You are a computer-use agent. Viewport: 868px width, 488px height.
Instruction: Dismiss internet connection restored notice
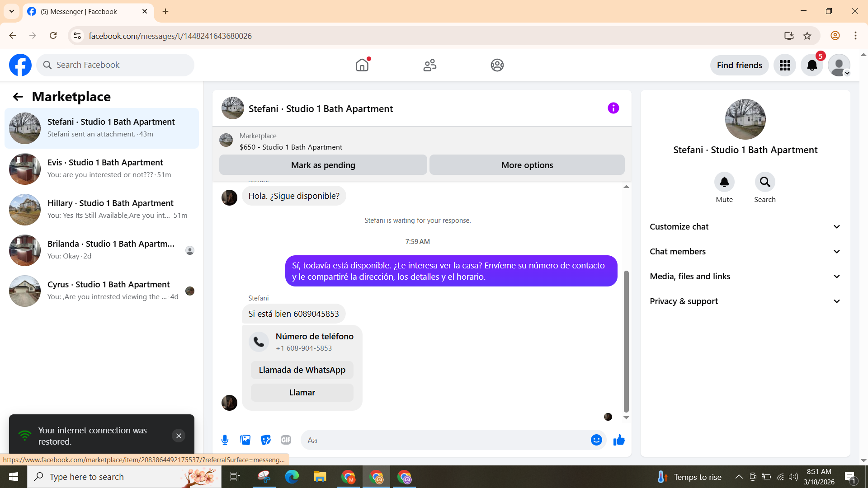pos(179,436)
